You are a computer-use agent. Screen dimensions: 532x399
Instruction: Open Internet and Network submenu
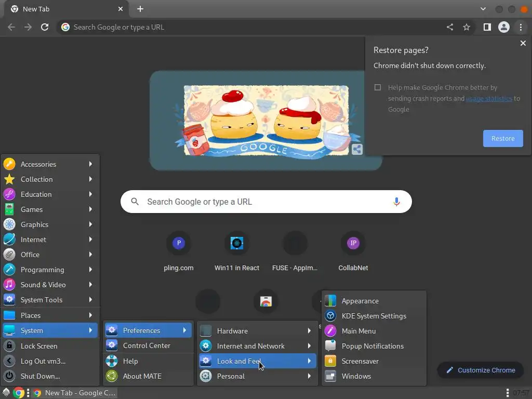258,346
